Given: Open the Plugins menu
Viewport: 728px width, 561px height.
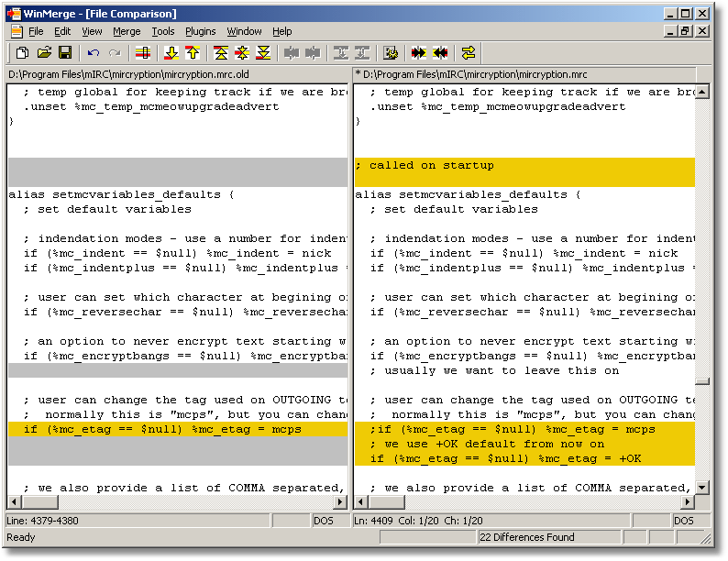Looking at the screenshot, I should 201,31.
